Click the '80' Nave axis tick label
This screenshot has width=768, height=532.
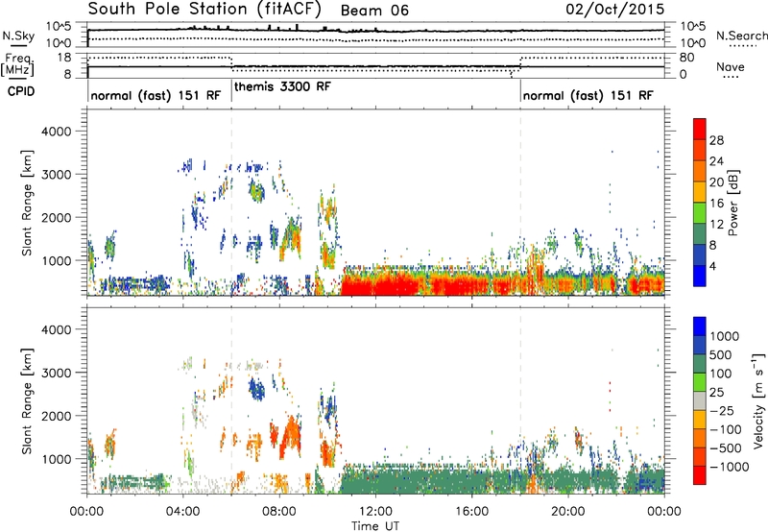[686, 58]
